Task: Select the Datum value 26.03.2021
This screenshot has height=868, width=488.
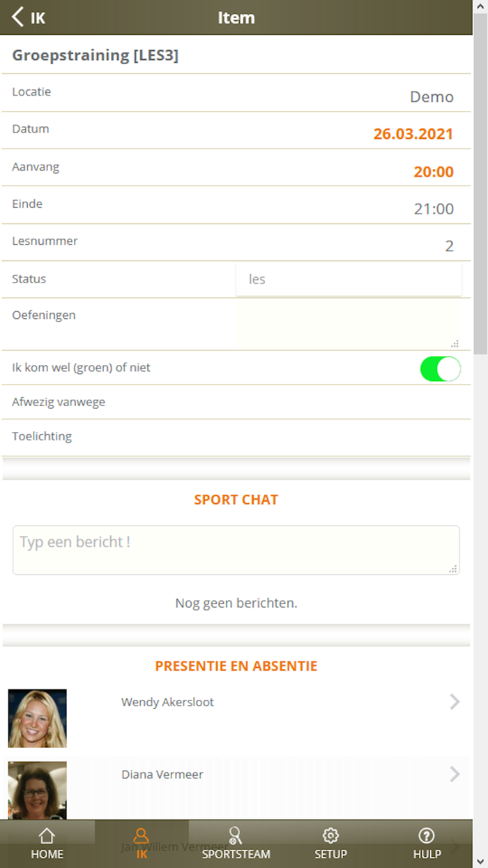Action: pos(413,134)
